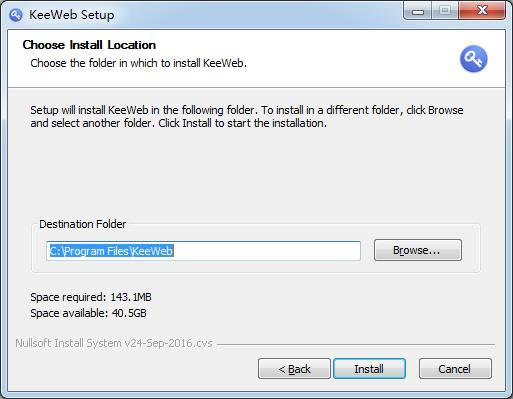The width and height of the screenshot is (513, 399).
Task: Click the Choose the folder subtitle text
Action: click(x=139, y=63)
